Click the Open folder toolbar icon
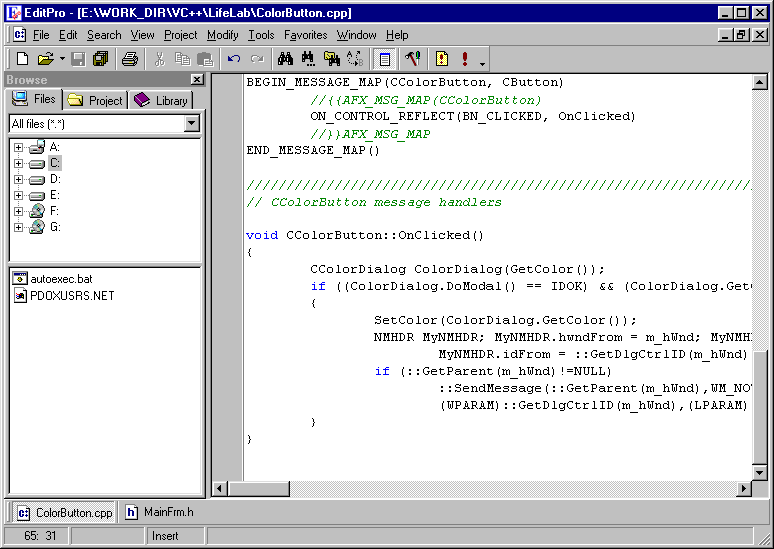Viewport: 774px width, 549px height. click(45, 59)
